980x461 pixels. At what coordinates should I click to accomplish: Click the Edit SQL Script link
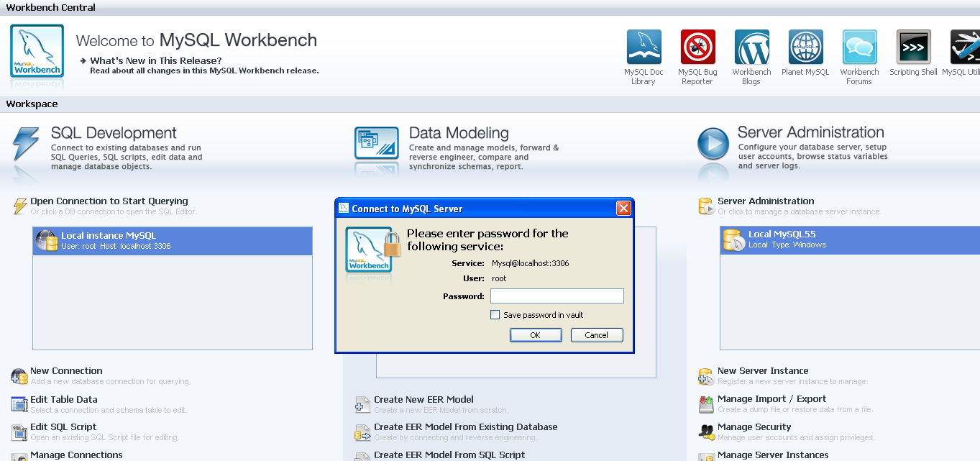pos(63,427)
